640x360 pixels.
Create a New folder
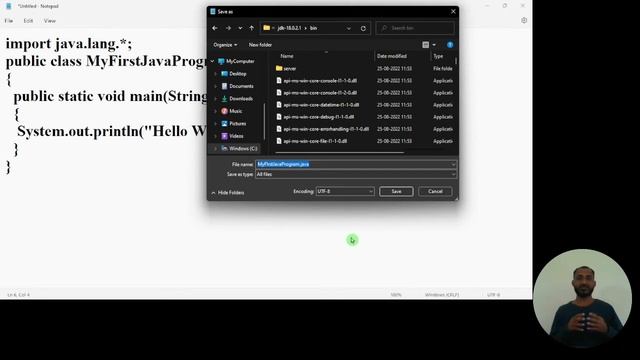click(x=260, y=45)
